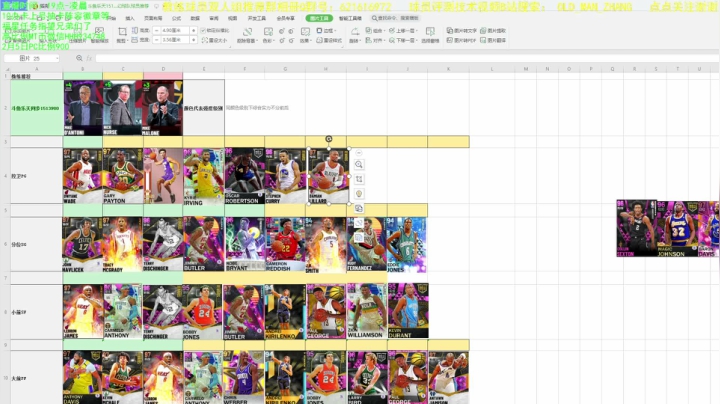Image resolution: width=720 pixels, height=404 pixels.
Task: Click the rotation handle above the Lillard card
Action: click(x=329, y=139)
